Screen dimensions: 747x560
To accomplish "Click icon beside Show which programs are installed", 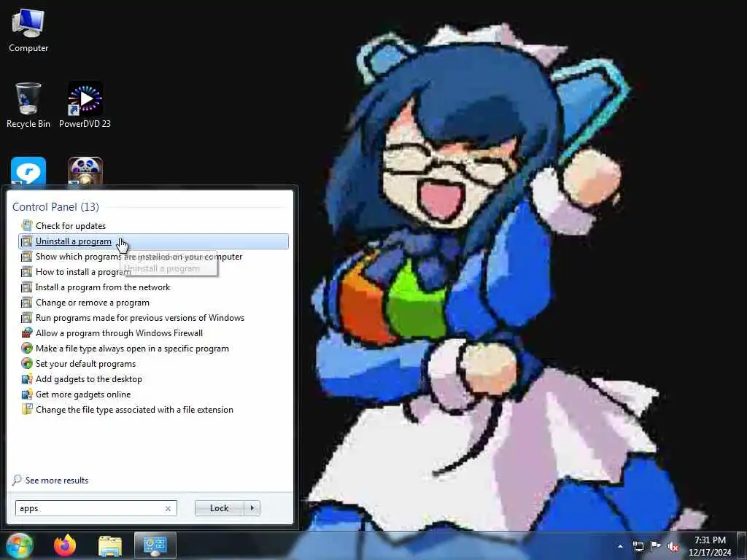I will (27, 256).
